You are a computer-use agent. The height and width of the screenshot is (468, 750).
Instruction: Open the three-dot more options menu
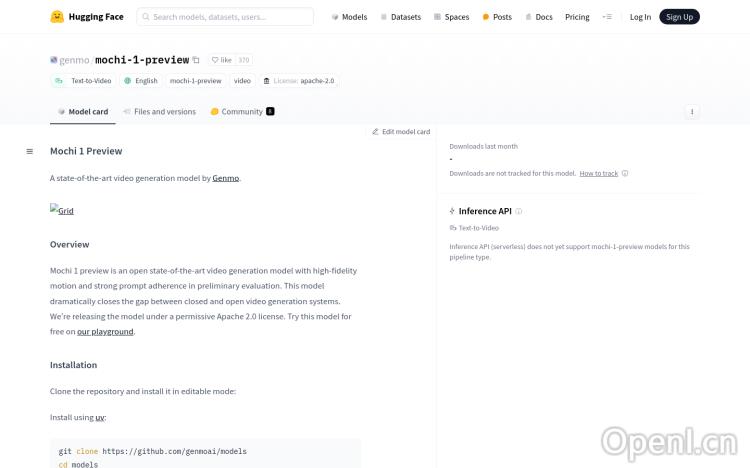pyautogui.click(x=692, y=112)
